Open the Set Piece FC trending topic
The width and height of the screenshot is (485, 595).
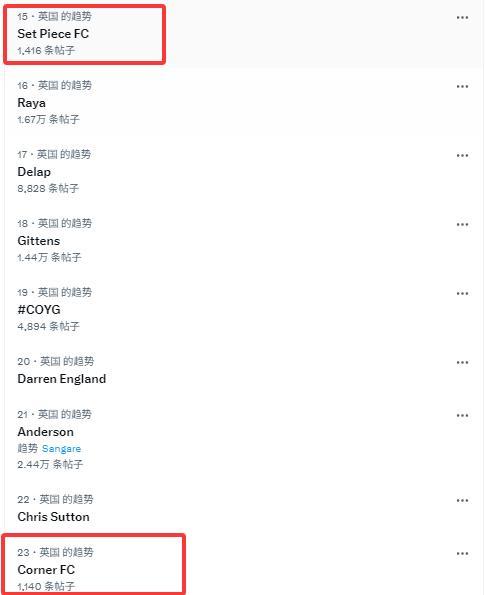[x=53, y=34]
